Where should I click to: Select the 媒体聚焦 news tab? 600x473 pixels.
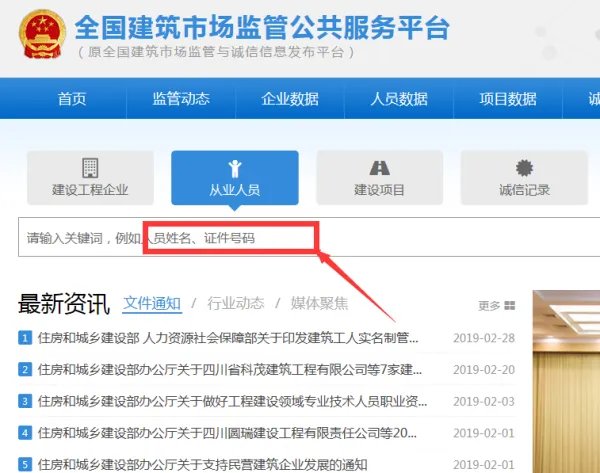pyautogui.click(x=319, y=303)
